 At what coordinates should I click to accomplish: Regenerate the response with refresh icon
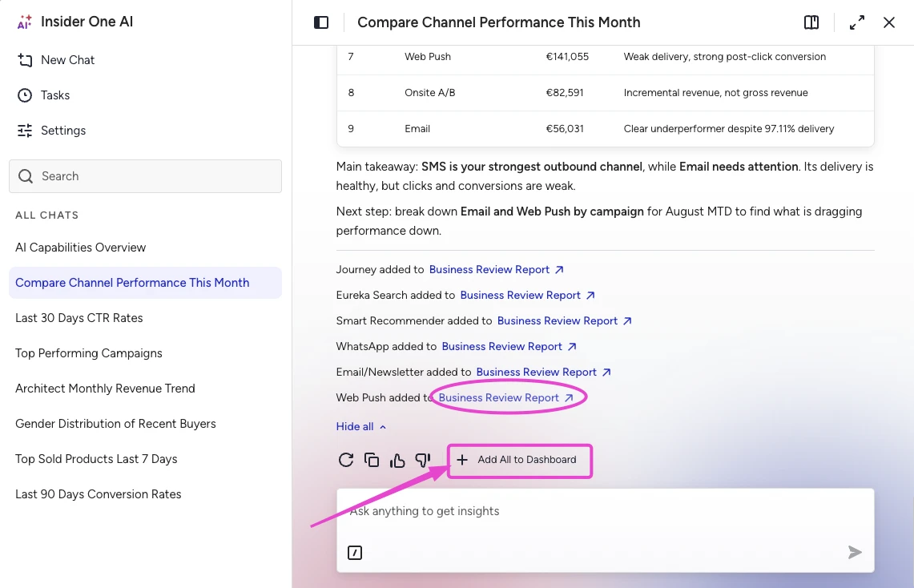click(x=346, y=460)
